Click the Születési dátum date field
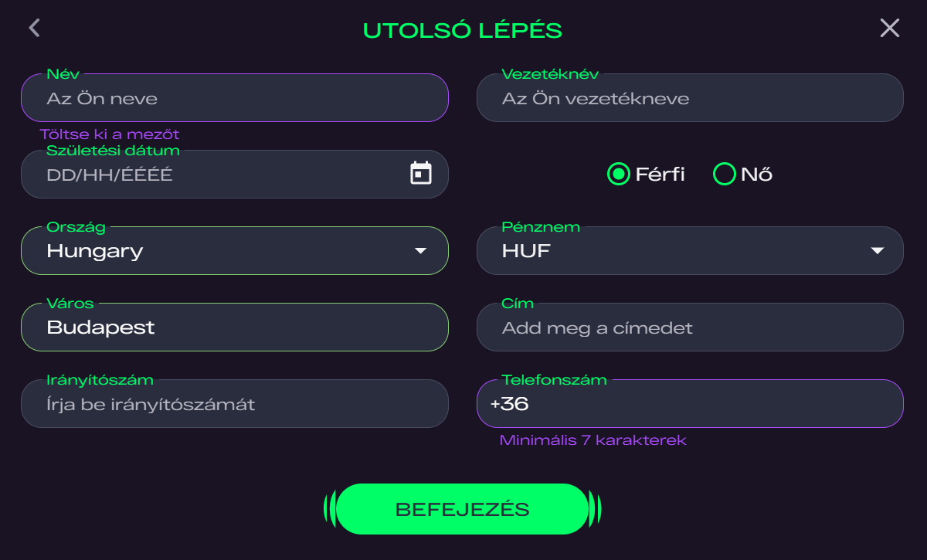This screenshot has height=560, width=927. (235, 175)
